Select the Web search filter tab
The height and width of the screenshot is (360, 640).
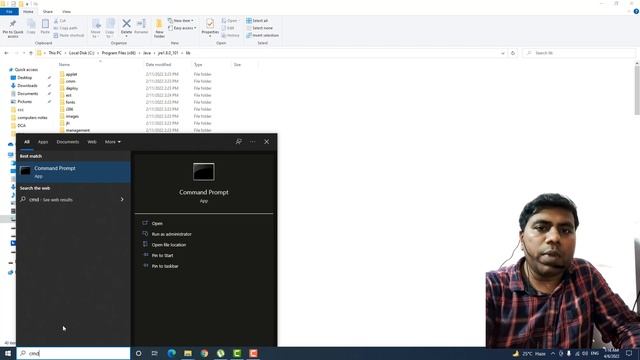pos(92,142)
